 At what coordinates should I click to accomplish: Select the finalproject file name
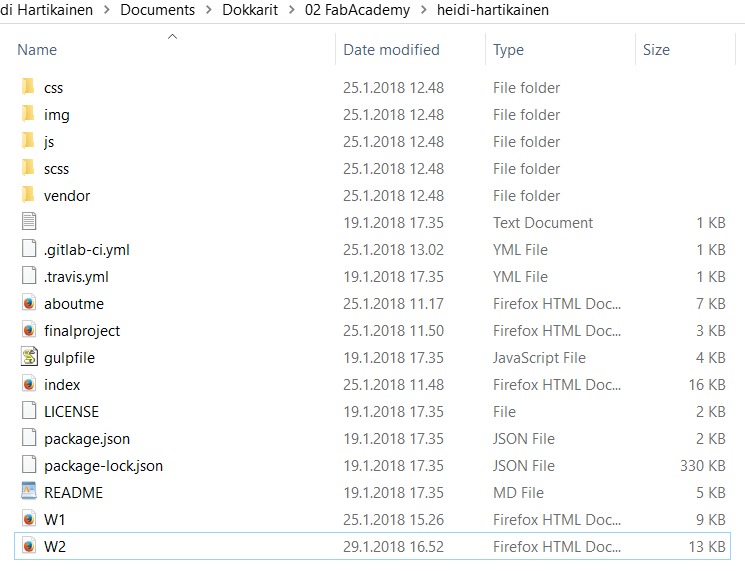click(x=82, y=331)
